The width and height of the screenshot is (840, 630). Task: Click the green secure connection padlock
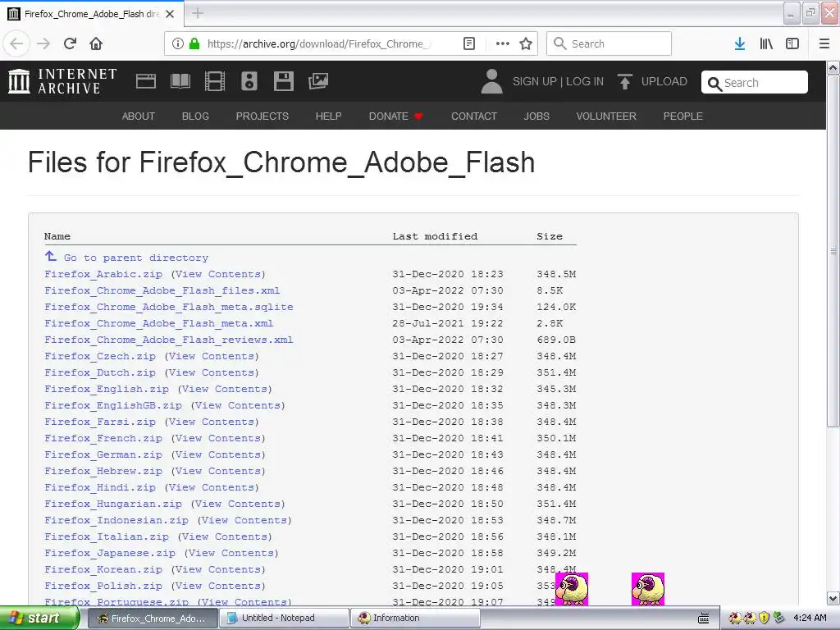(x=194, y=43)
